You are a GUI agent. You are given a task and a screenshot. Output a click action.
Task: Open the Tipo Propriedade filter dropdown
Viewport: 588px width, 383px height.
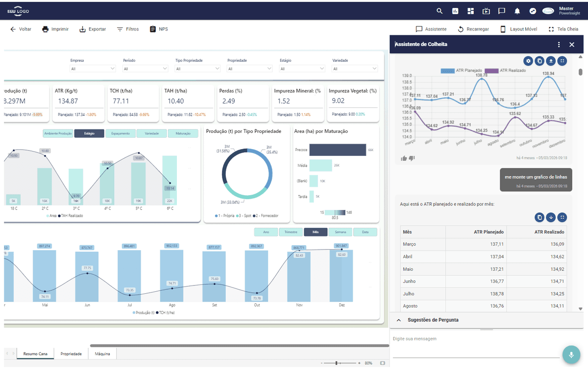pos(197,69)
